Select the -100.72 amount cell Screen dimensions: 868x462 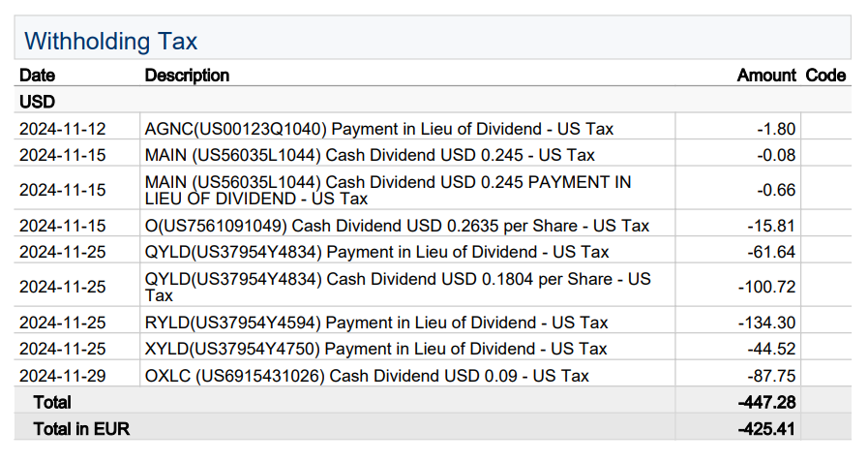pos(767,287)
